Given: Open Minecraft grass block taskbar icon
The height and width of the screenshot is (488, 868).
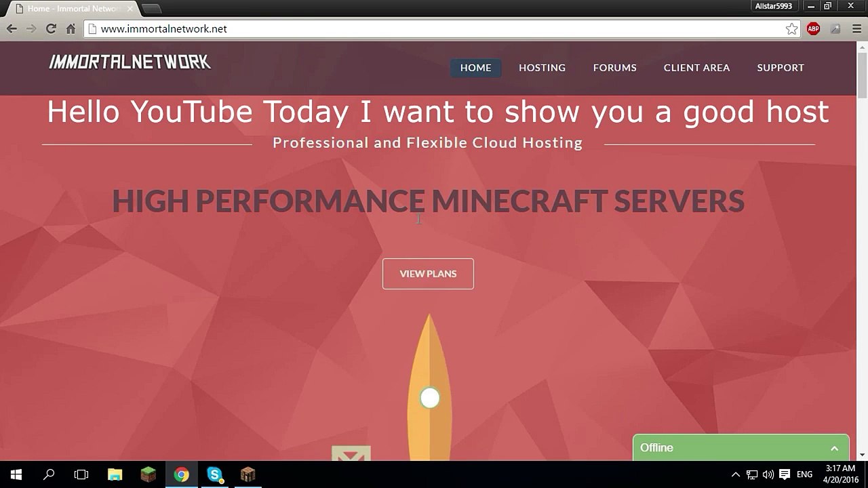Looking at the screenshot, I should pyautogui.click(x=148, y=474).
